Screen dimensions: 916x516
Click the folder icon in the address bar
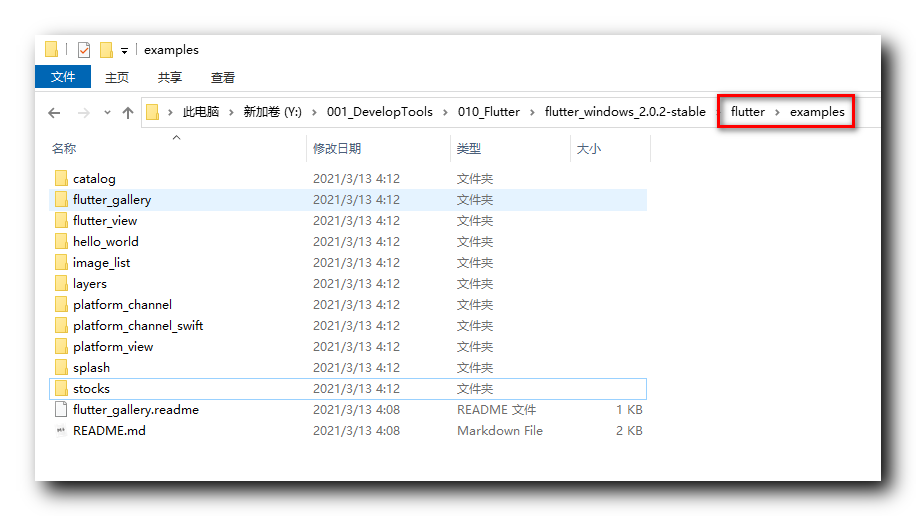(152, 112)
